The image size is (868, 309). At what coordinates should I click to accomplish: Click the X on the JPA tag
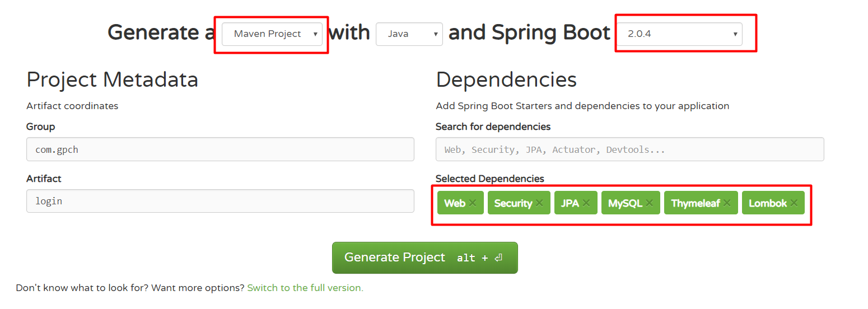(x=586, y=203)
